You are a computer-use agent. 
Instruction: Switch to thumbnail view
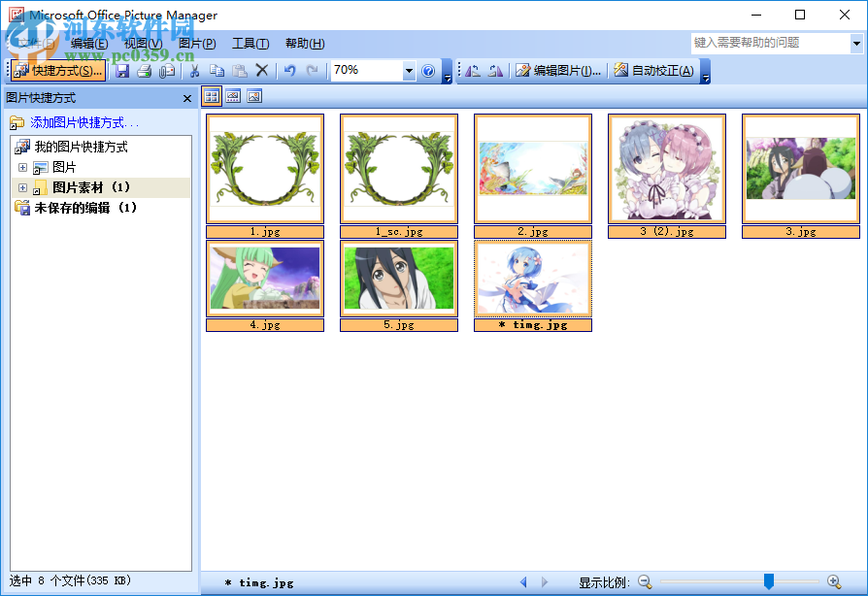click(212, 97)
